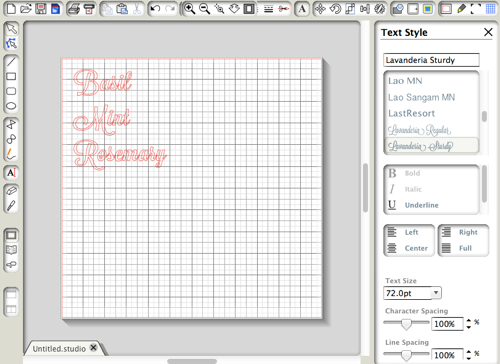500x364 pixels.
Task: Open the Scale window icon
Action: pos(350,9)
